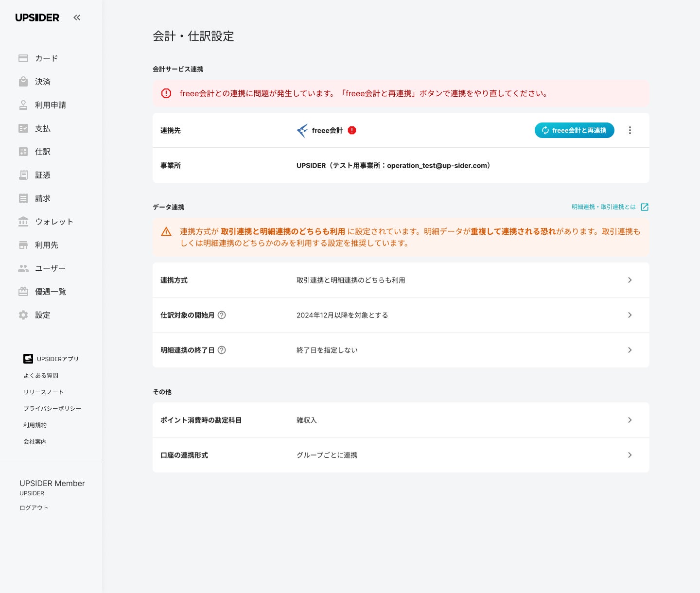Image resolution: width=700 pixels, height=593 pixels.
Task: Click the グループごとに連携 value
Action: 327,455
